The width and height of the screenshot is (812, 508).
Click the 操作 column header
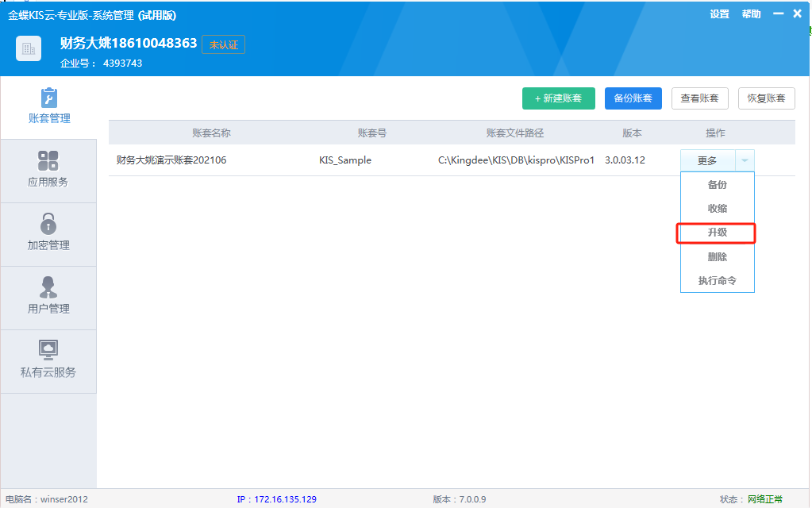pos(715,133)
